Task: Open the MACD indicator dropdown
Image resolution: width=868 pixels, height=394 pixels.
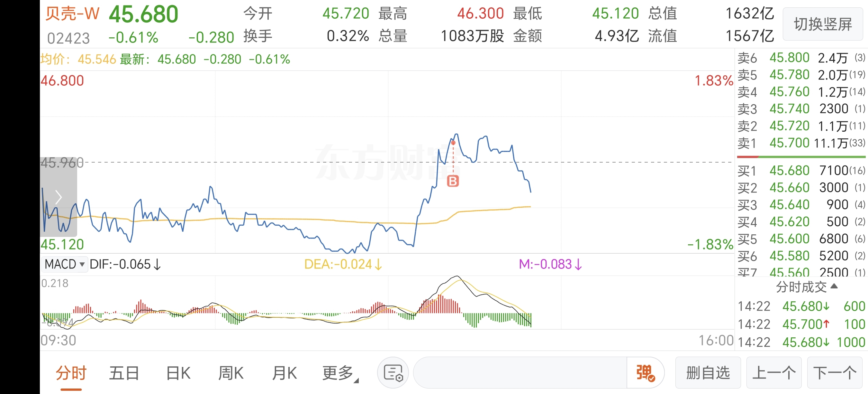Action: point(64,264)
